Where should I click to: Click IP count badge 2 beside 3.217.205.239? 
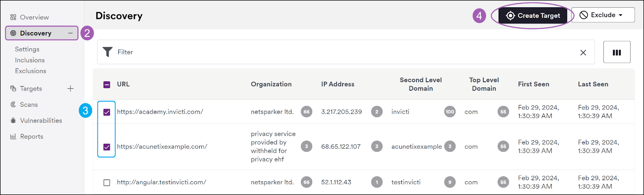tap(377, 112)
